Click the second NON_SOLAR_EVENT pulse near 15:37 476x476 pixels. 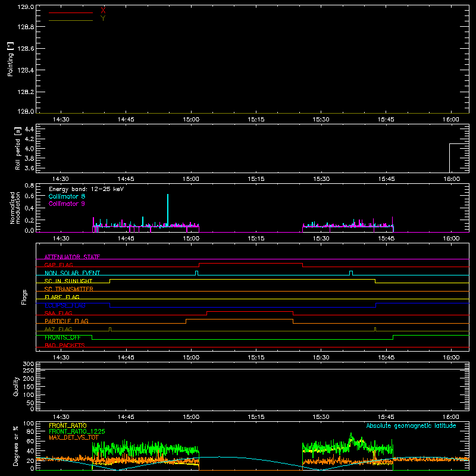coord(351,273)
